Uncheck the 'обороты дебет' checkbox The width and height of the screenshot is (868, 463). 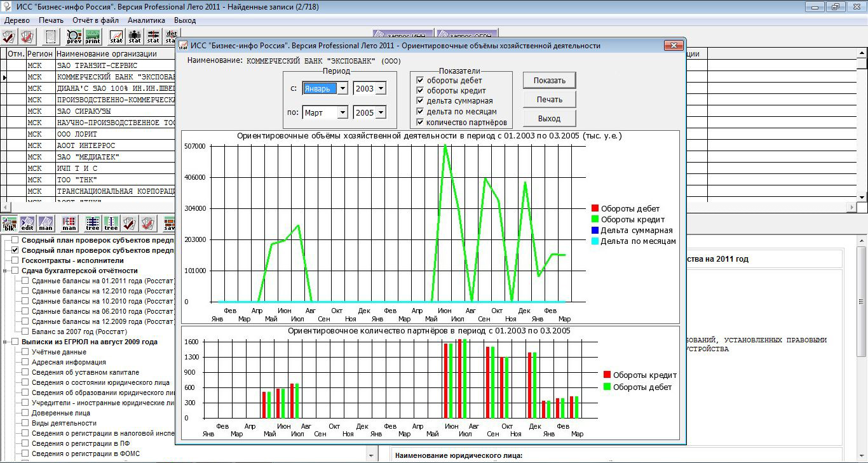pos(420,81)
